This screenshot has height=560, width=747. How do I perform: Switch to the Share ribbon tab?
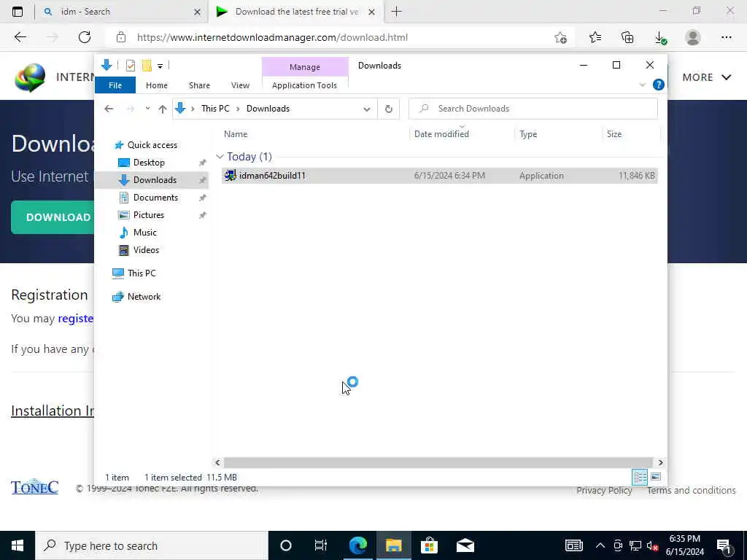tap(199, 85)
